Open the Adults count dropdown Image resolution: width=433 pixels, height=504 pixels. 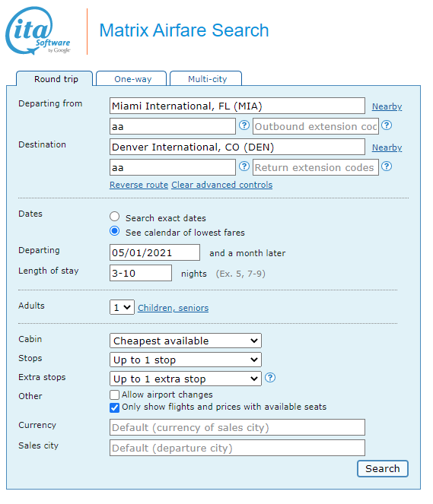122,307
